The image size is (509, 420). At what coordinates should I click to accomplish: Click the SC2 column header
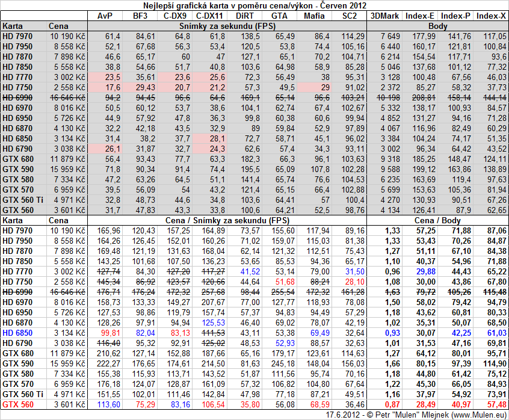coord(350,16)
